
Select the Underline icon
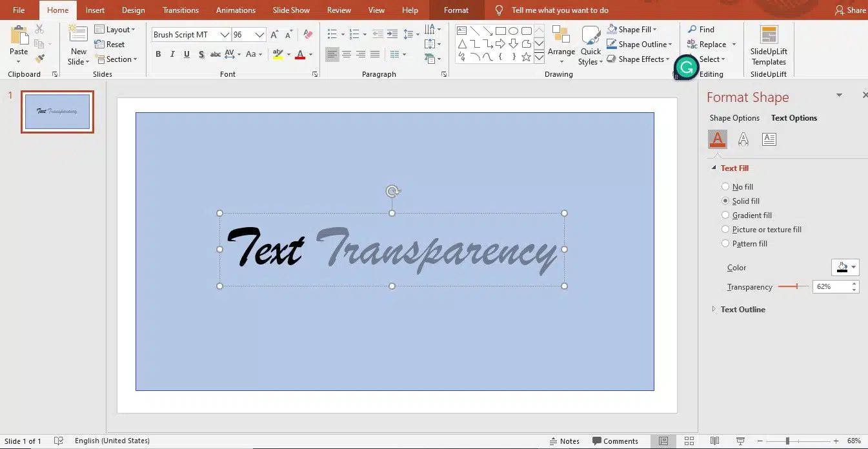187,54
